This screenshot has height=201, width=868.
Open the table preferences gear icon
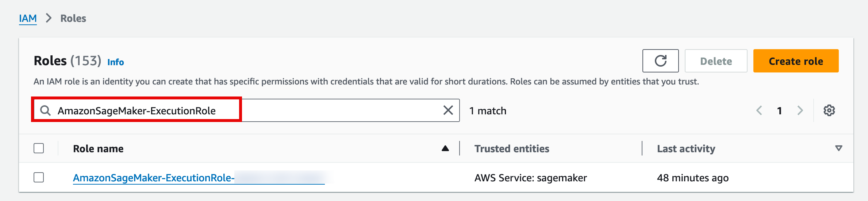click(x=829, y=110)
